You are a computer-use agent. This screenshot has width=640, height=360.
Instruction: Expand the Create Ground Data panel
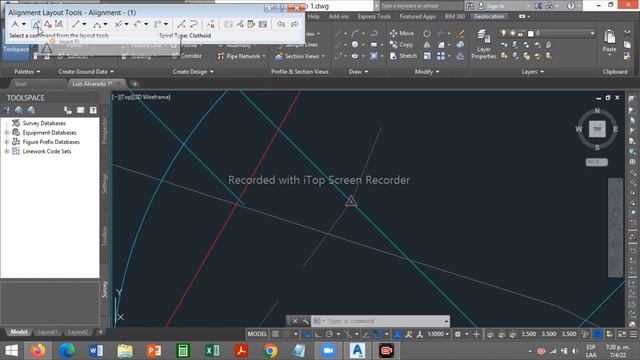(x=86, y=71)
